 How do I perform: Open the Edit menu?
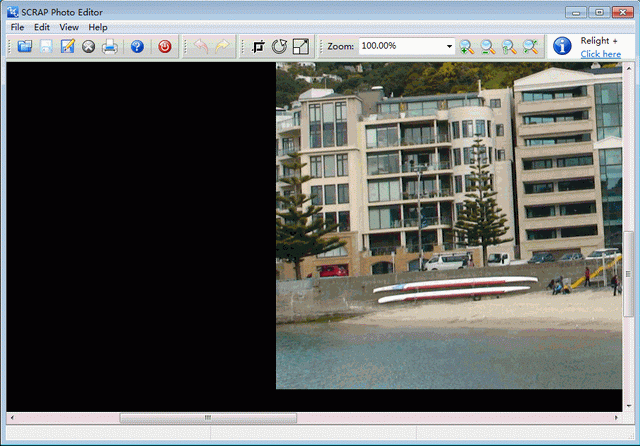[x=42, y=27]
